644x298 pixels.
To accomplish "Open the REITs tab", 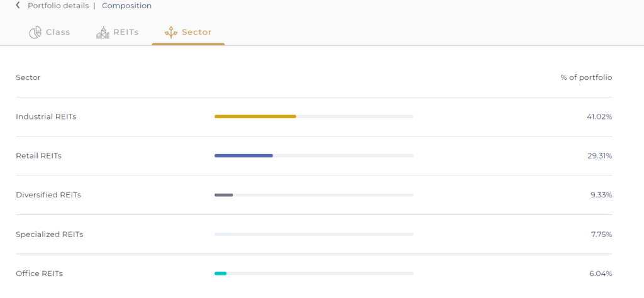I will tap(117, 33).
